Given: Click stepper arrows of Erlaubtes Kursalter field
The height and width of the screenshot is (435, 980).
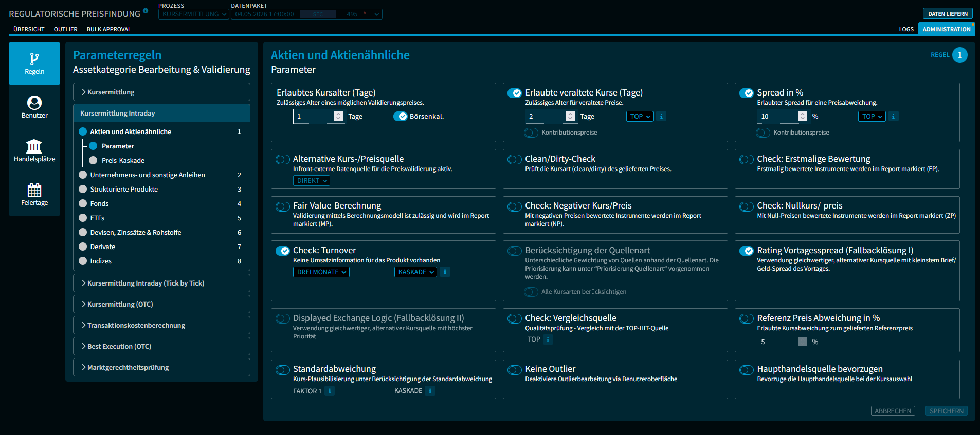Looking at the screenshot, I should (x=338, y=117).
